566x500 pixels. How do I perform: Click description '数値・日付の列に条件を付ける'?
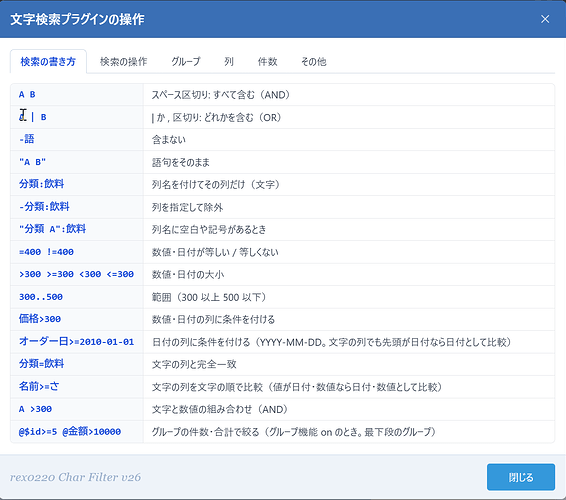coord(213,319)
